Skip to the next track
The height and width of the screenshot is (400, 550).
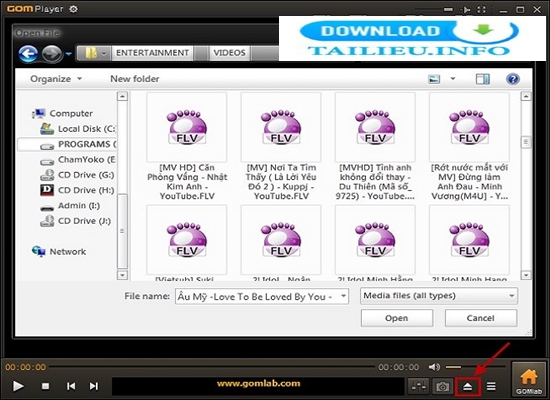point(94,386)
